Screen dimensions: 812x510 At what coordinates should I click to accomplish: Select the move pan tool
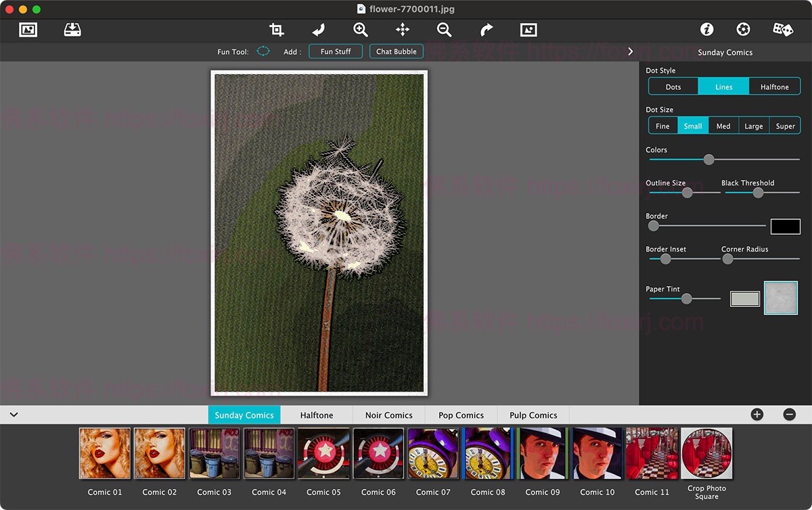point(403,30)
